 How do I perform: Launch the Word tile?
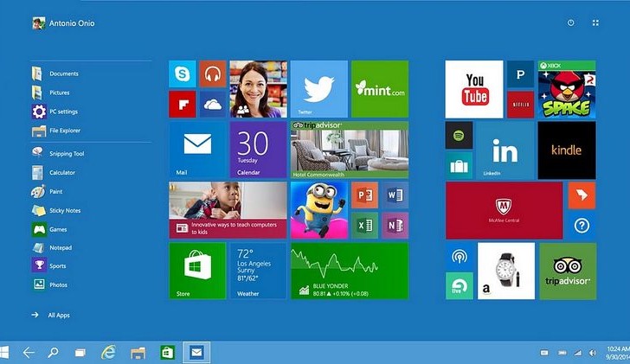395,195
